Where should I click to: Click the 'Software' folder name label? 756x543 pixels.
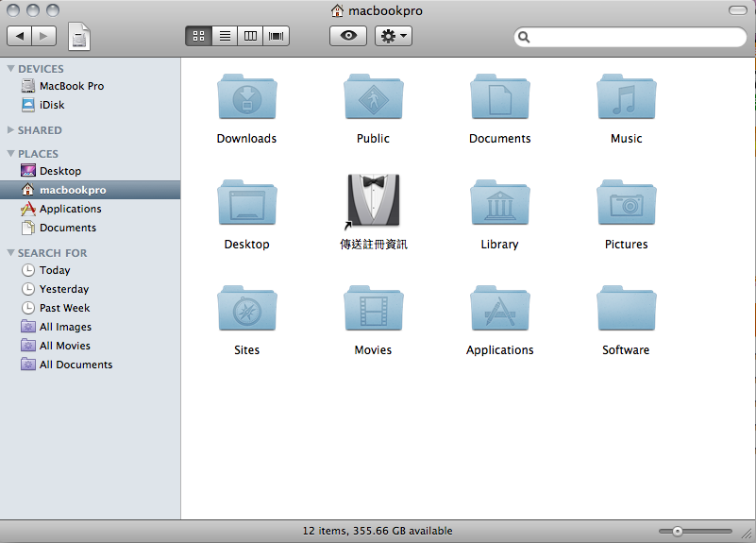pyautogui.click(x=626, y=350)
